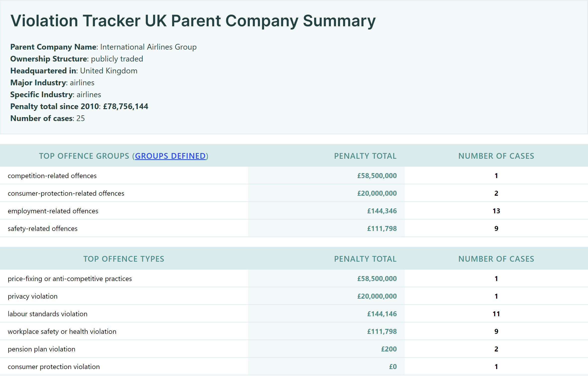Click the first PENALTY TOTAL column header
Viewport: 588px width, 376px height.
click(x=365, y=156)
